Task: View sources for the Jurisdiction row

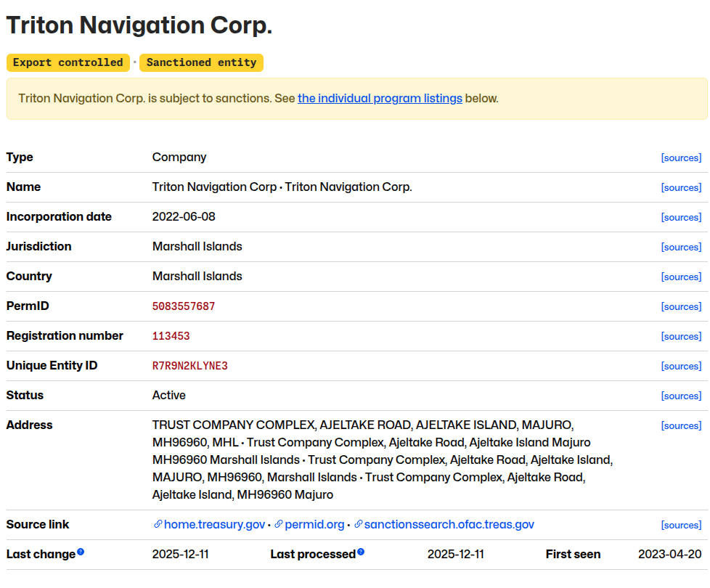Action: 681,248
